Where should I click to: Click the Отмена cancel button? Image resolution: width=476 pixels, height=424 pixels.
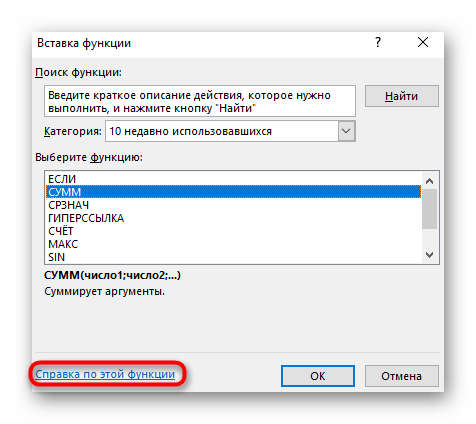402,376
